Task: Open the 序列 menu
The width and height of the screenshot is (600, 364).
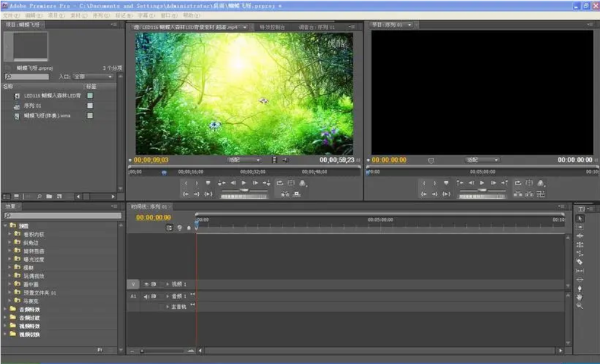Action: [x=101, y=16]
